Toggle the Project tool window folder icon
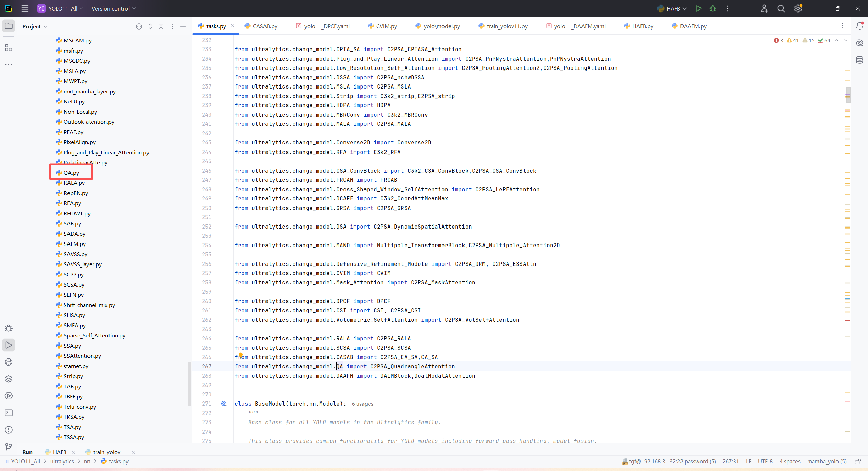868x471 pixels. pyautogui.click(x=8, y=26)
